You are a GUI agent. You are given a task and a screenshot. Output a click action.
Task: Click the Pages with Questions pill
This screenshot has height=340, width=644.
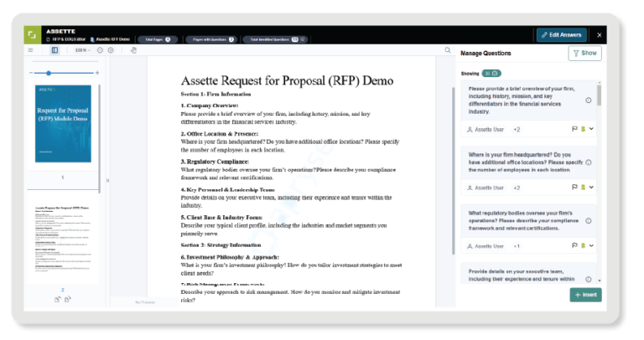tap(210, 39)
